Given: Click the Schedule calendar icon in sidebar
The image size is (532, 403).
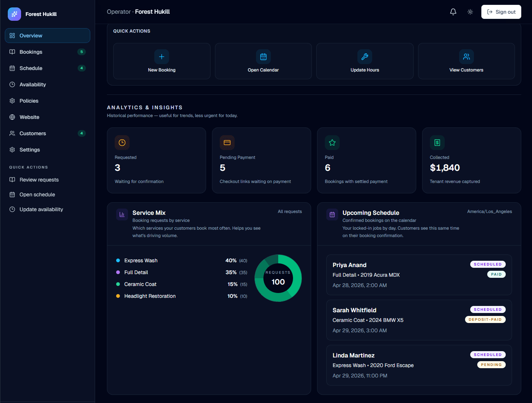Looking at the screenshot, I should [x=12, y=68].
